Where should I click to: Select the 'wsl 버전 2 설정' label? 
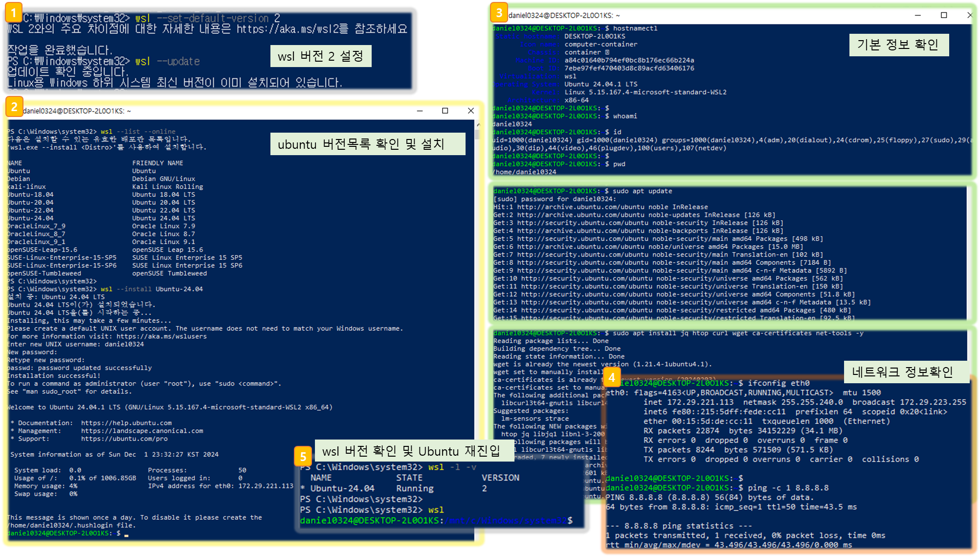point(321,56)
